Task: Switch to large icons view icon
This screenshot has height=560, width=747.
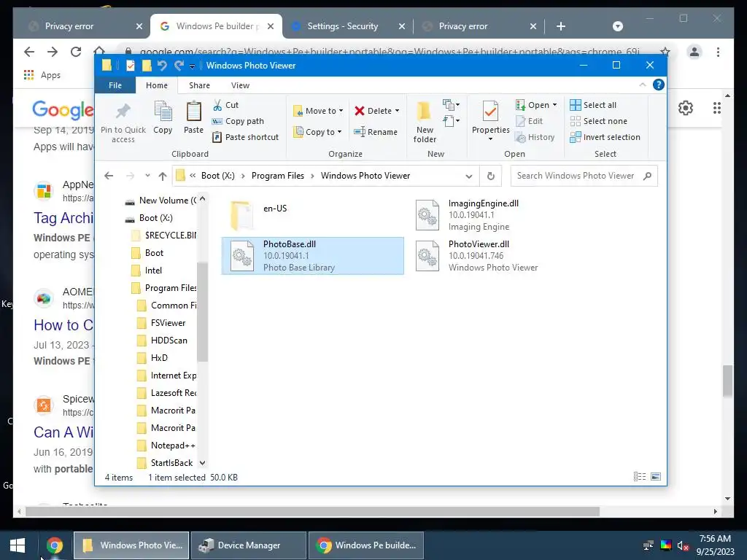Action: tap(656, 477)
